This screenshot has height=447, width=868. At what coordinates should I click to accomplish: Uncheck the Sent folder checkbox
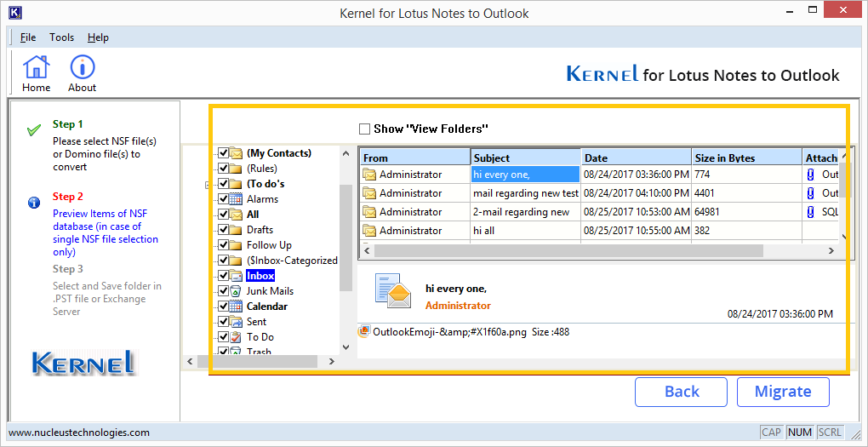pos(224,321)
